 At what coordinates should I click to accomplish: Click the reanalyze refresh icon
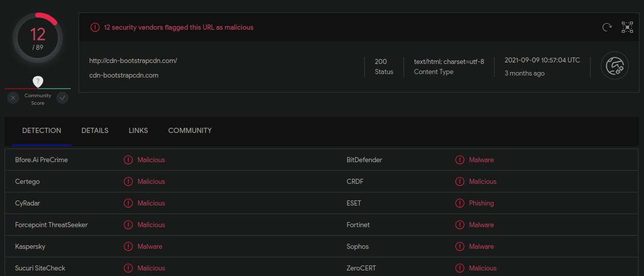607,27
